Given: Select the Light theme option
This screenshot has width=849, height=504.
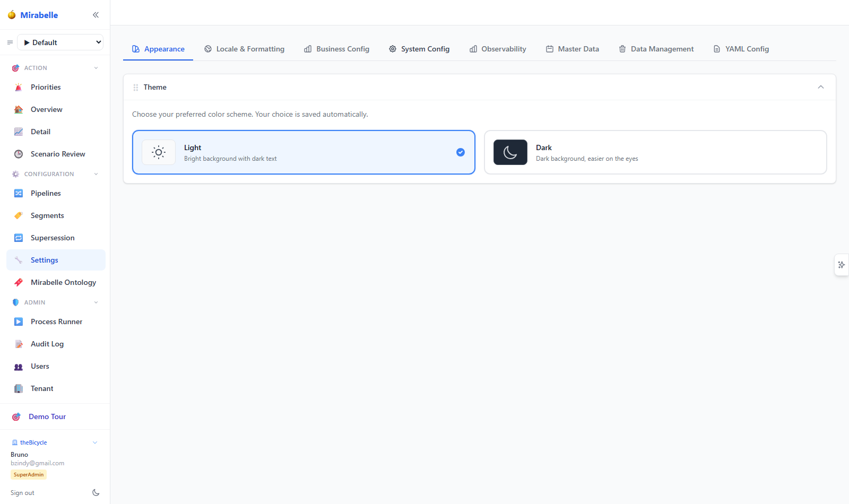Looking at the screenshot, I should click(304, 152).
